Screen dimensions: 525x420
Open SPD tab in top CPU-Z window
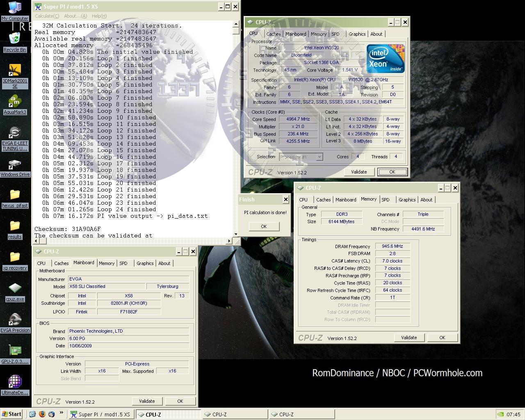point(336,34)
